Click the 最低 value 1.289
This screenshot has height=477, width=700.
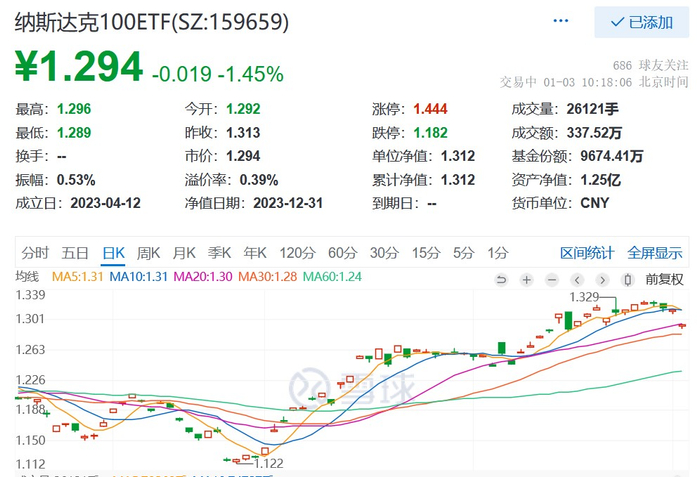click(74, 133)
